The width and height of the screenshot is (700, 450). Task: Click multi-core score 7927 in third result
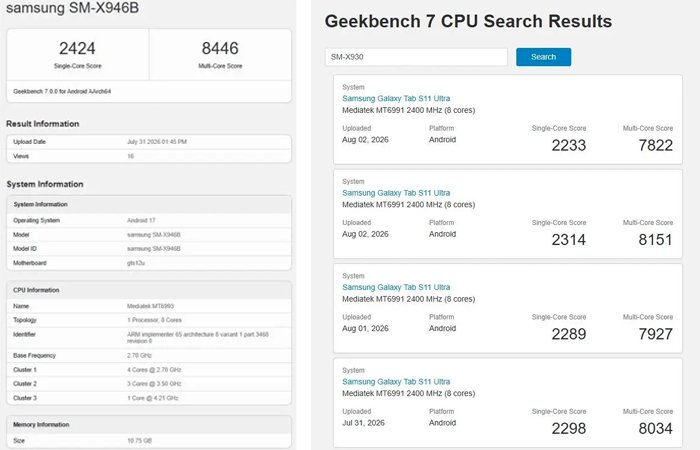click(x=655, y=334)
